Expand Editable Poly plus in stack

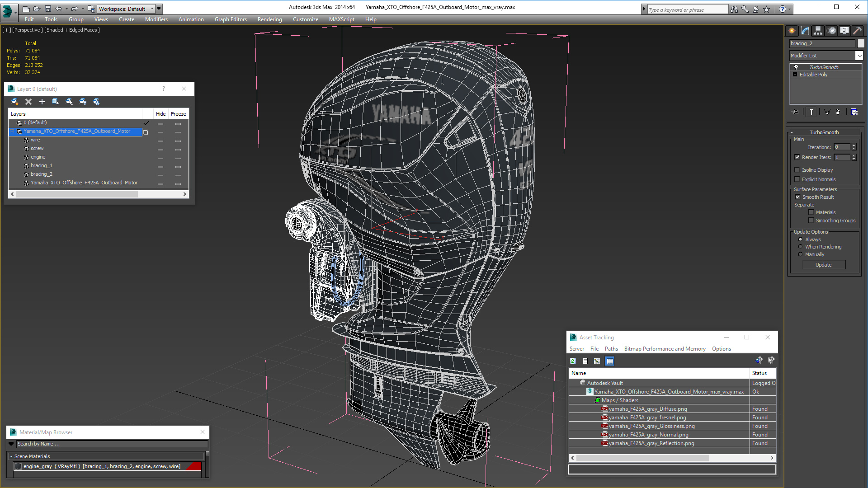click(x=795, y=75)
